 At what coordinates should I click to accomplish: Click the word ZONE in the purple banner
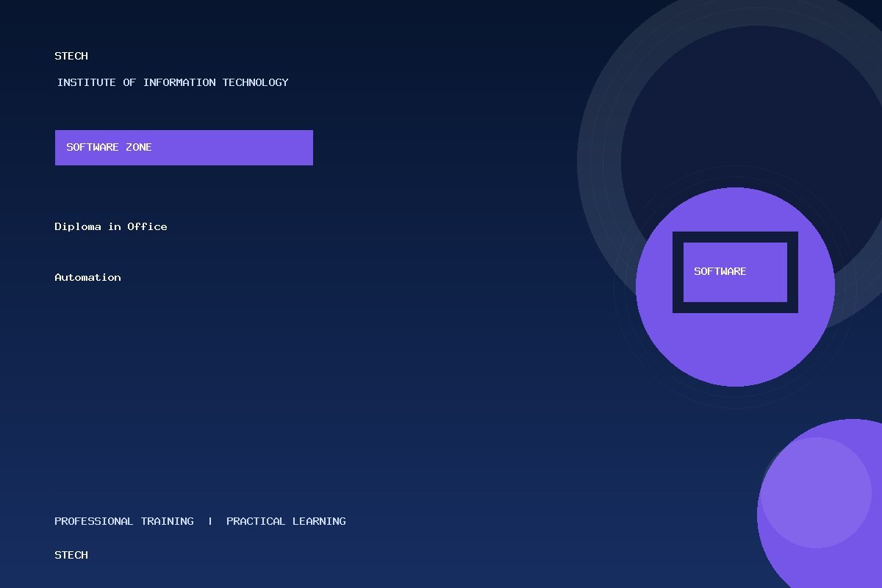pos(139,147)
